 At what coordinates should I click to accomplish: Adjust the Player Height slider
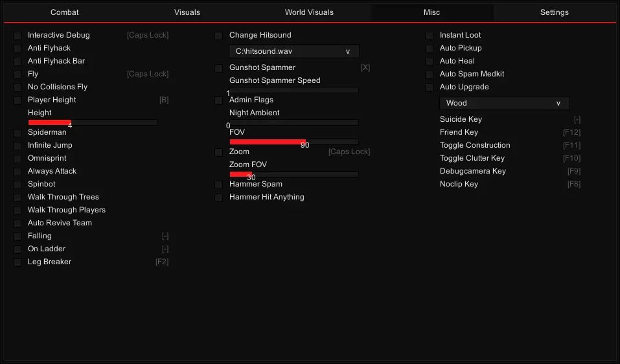click(x=92, y=122)
